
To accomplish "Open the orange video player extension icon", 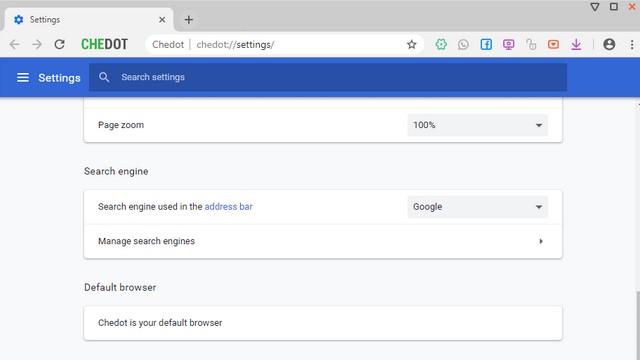I will (553, 44).
